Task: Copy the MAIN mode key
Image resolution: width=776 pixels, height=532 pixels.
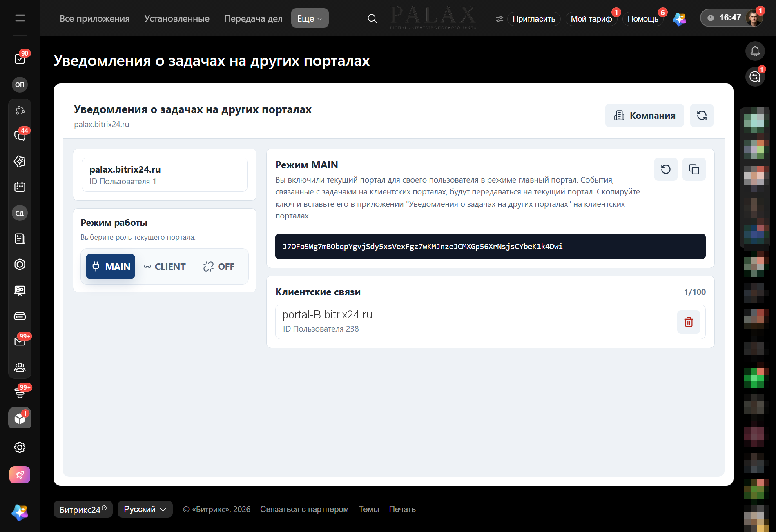Action: point(694,169)
